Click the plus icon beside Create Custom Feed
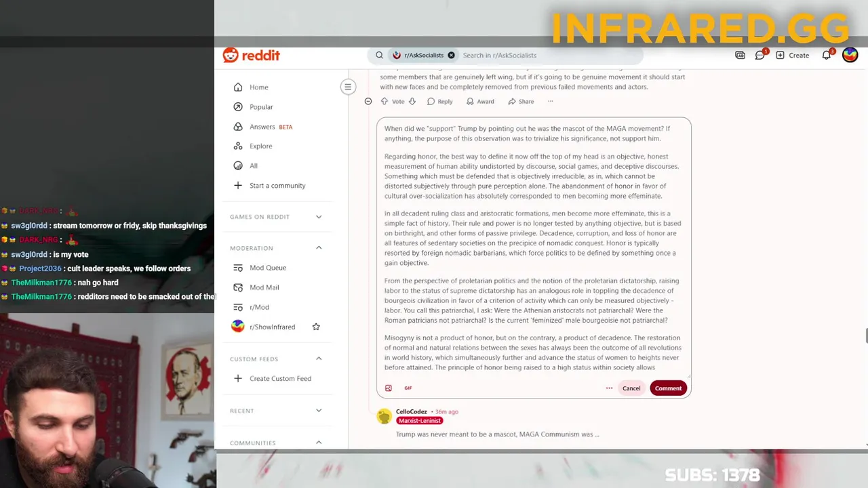The width and height of the screenshot is (868, 488). tap(238, 379)
